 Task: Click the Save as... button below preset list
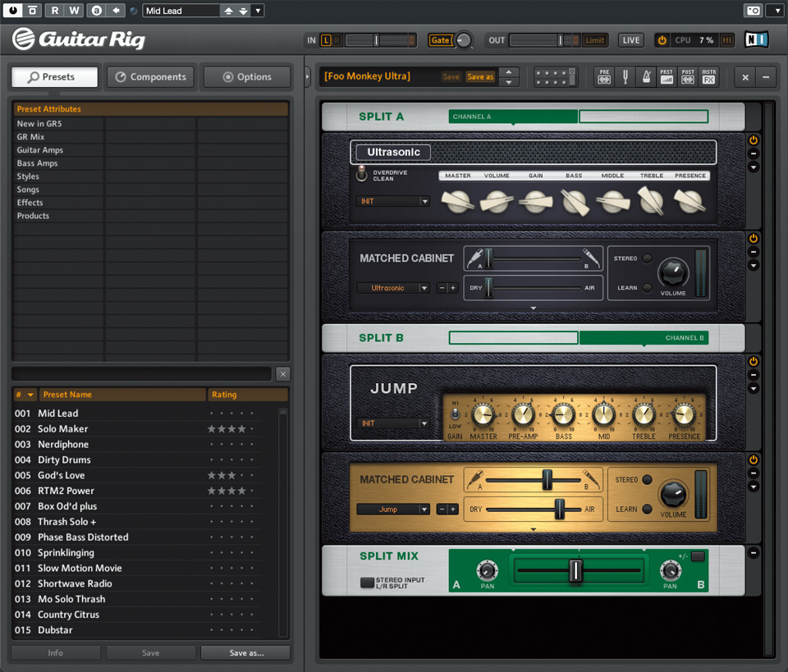click(x=245, y=652)
